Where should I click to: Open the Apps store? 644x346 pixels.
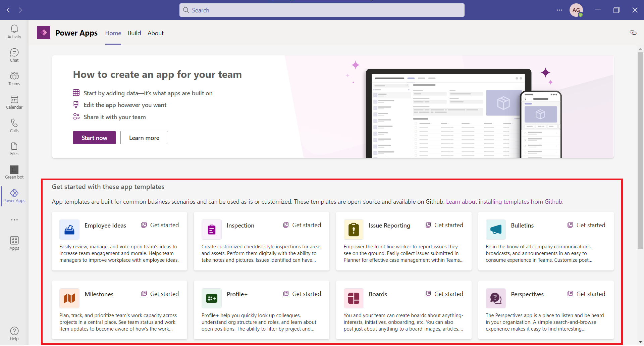coord(14,242)
